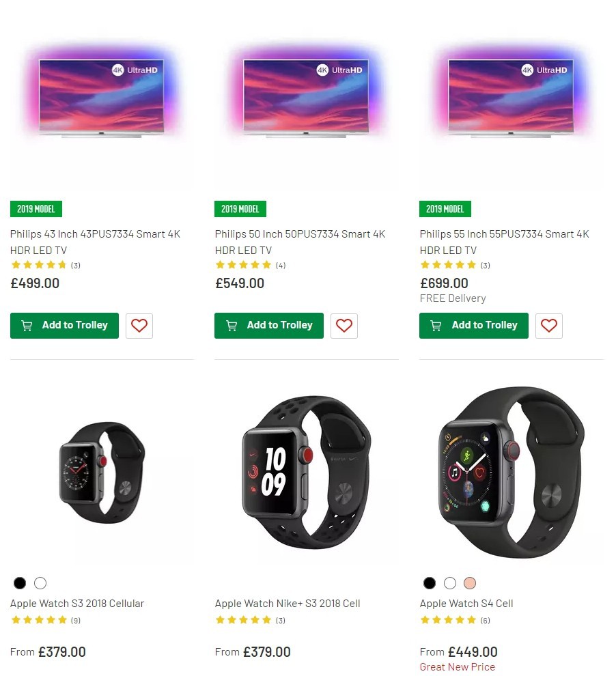Image resolution: width=616 pixels, height=676 pixels.
Task: Open the Apple Watch Nike+ S3 2018 Cell listing
Action: (287, 604)
